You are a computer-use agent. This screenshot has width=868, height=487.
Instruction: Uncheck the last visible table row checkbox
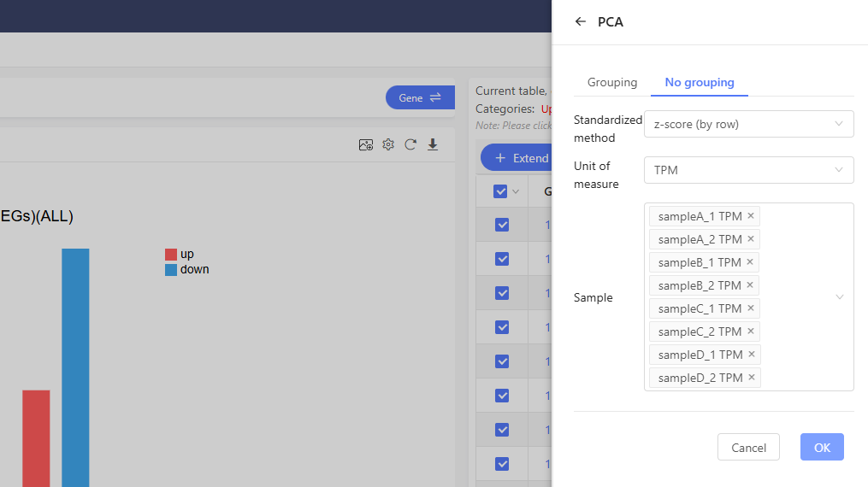(502, 464)
